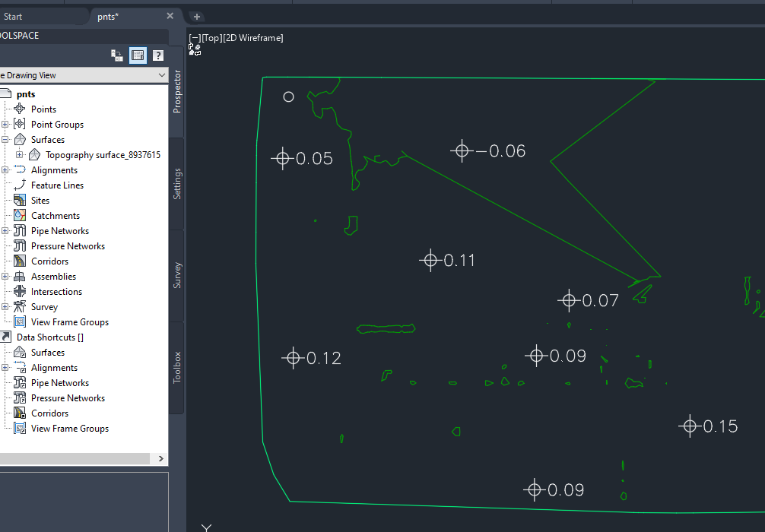Open a new drawing tab with plus
This screenshot has width=765, height=532.
click(x=197, y=17)
